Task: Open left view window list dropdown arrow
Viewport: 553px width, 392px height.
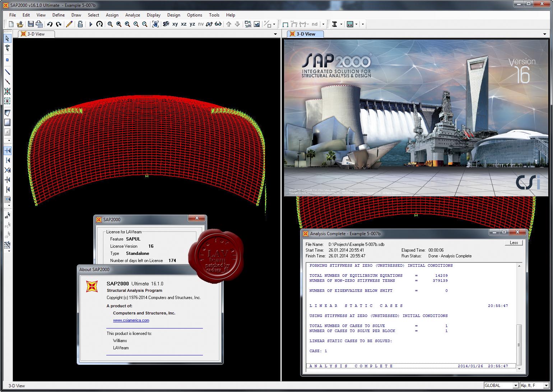Action: tap(275, 34)
